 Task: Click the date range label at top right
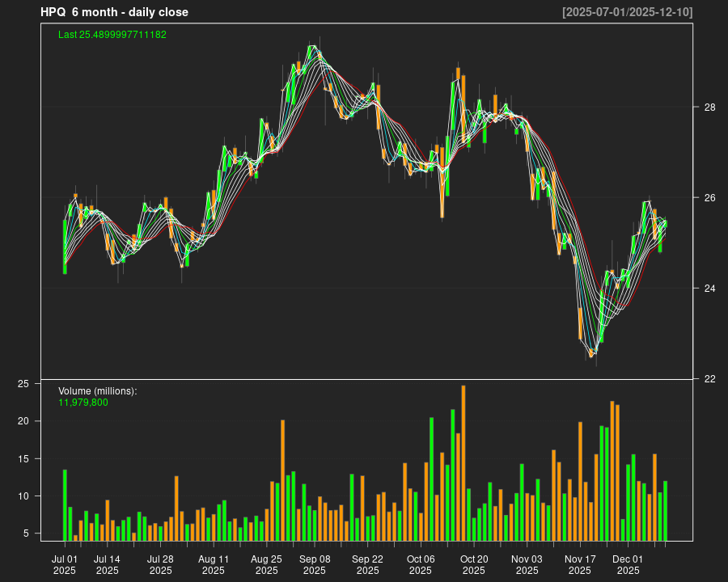[627, 12]
